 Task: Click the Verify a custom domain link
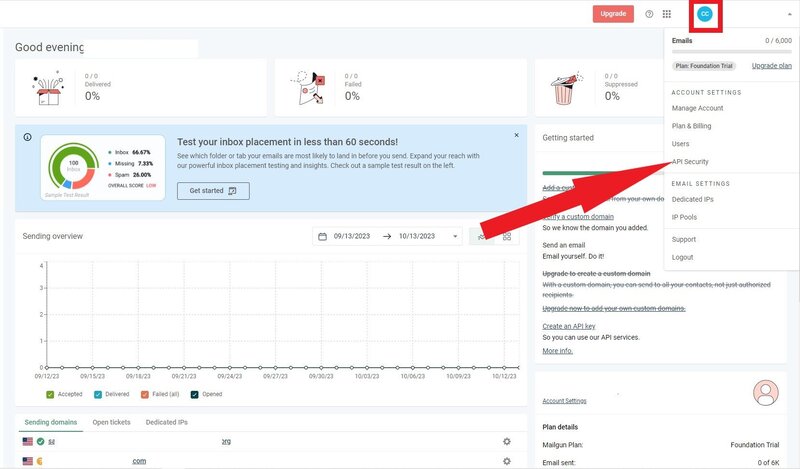(x=578, y=216)
